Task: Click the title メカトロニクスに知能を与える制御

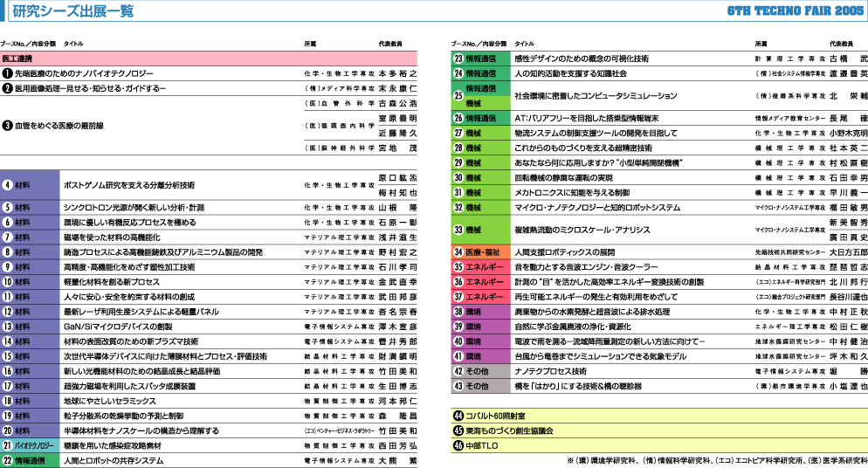Action: point(572,193)
